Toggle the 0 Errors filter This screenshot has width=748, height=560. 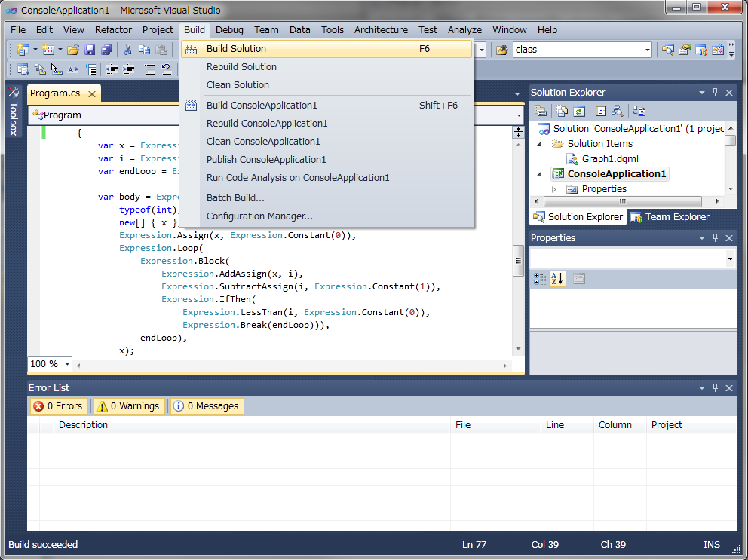(59, 406)
